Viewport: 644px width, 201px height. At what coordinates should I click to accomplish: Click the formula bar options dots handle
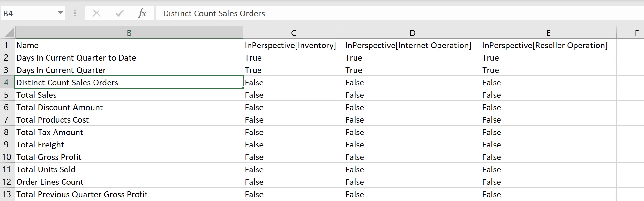pos(75,13)
